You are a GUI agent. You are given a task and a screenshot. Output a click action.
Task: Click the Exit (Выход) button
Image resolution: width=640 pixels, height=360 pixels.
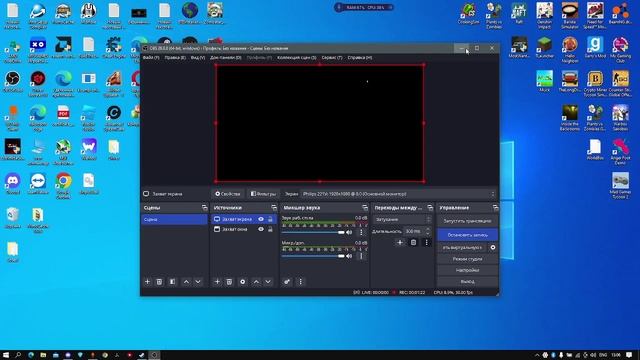[467, 282]
